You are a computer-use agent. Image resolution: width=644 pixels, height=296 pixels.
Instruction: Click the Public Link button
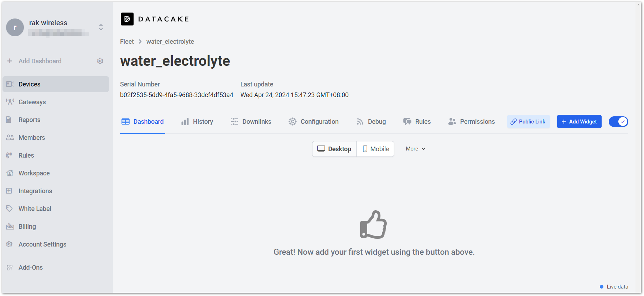(529, 122)
